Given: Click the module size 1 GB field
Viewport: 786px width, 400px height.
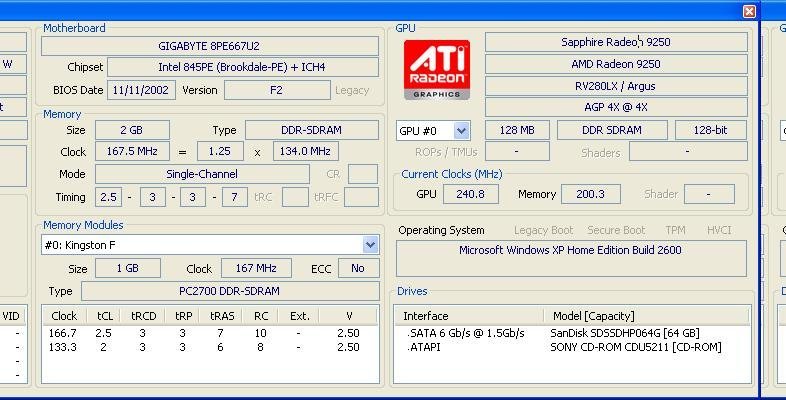Looking at the screenshot, I should point(128,268).
